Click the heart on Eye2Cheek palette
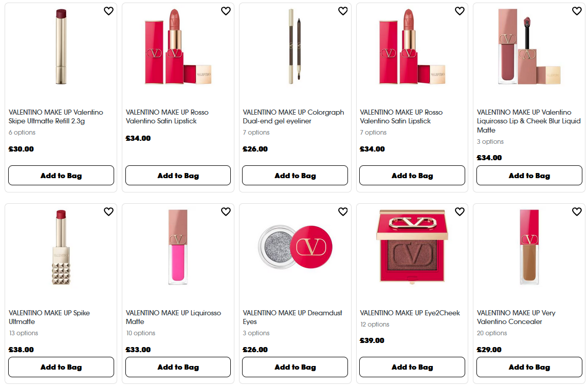 [460, 211]
